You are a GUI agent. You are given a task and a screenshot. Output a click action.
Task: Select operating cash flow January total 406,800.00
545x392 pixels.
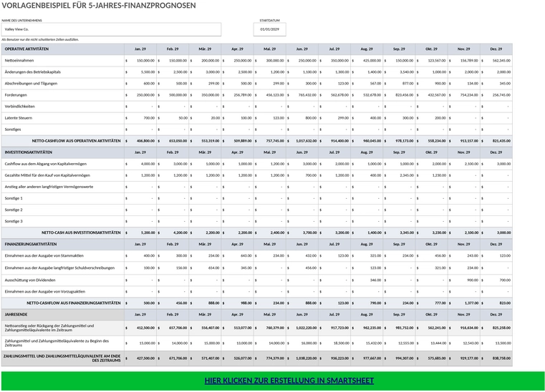[140, 141]
